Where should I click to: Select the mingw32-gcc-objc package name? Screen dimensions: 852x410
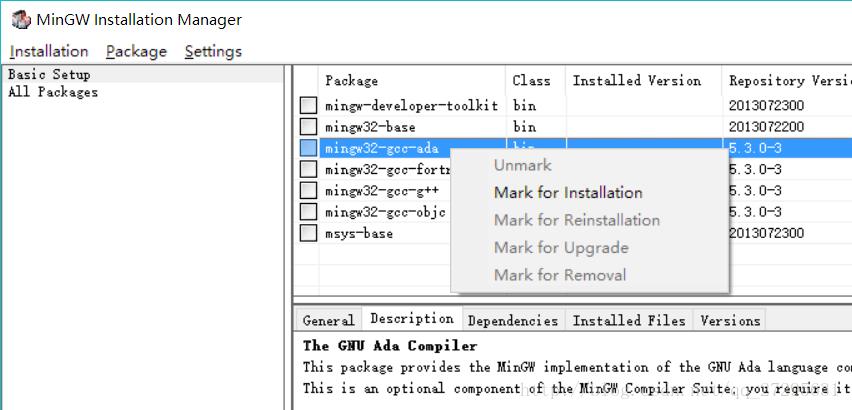click(385, 212)
